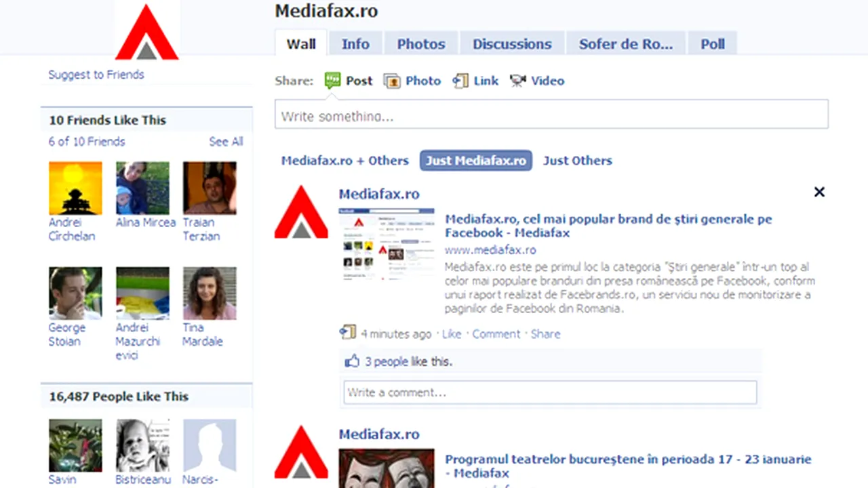868x488 pixels.
Task: Switch to the Wall tab
Action: pos(301,44)
